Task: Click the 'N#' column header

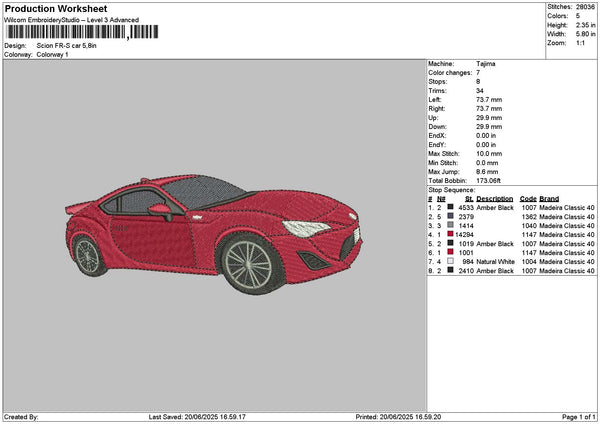Action: (x=441, y=199)
